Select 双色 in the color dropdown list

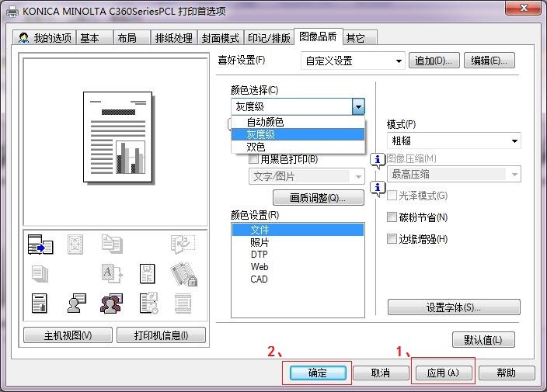(x=256, y=147)
